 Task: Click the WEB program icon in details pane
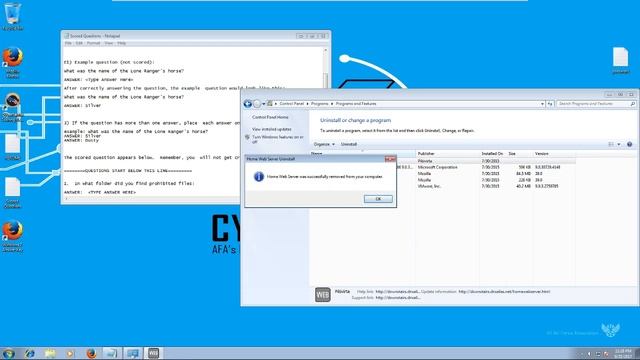[322, 295]
